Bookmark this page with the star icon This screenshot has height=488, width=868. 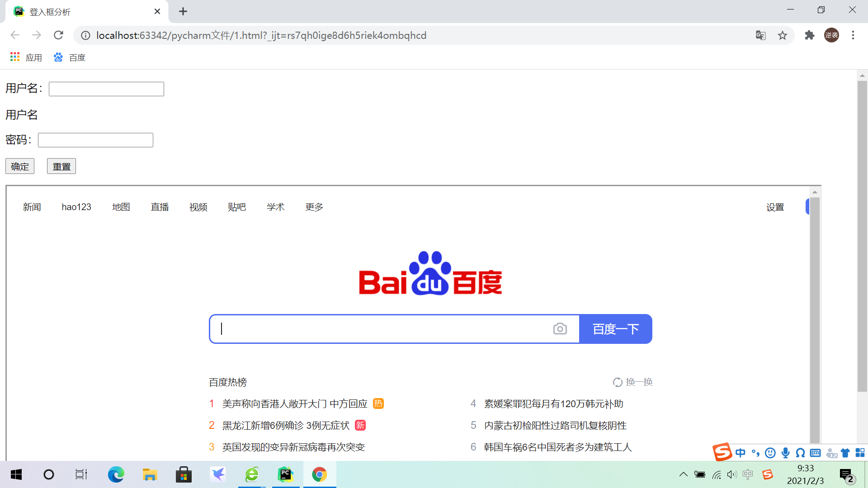coord(783,35)
